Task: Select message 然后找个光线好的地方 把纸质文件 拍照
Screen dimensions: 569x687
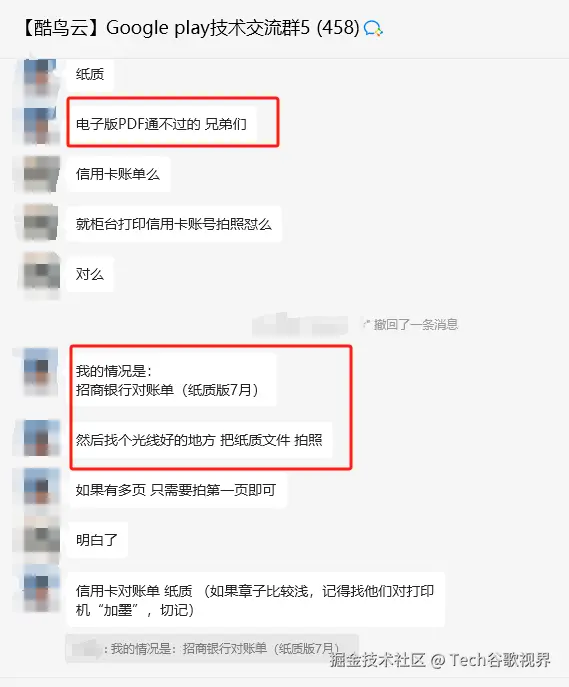Action: pos(199,439)
